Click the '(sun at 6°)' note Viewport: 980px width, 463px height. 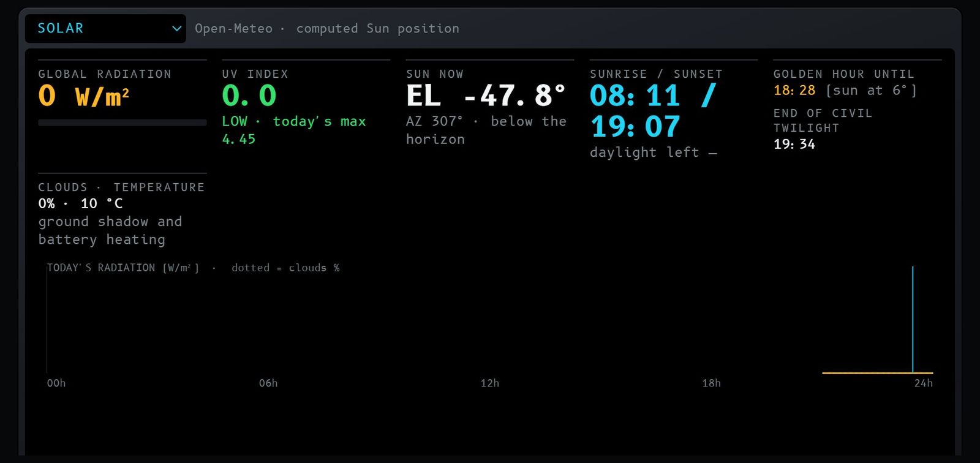872,91
